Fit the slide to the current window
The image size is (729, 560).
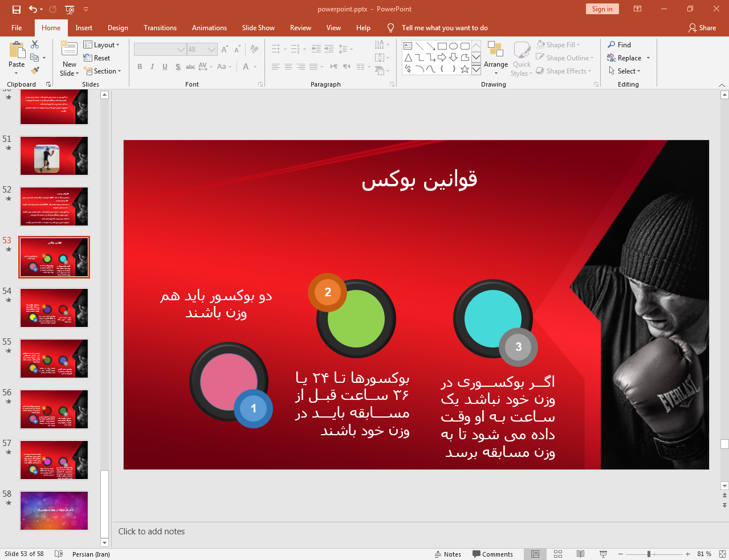722,554
